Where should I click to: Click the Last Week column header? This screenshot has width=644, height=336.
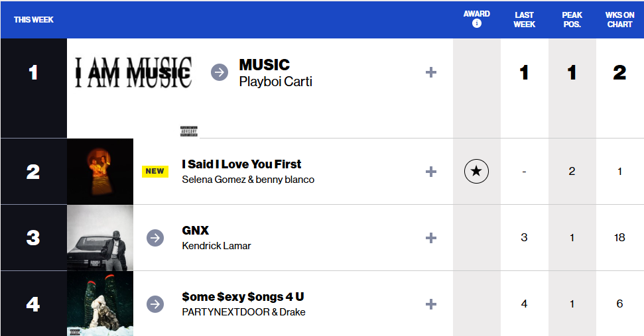(524, 19)
